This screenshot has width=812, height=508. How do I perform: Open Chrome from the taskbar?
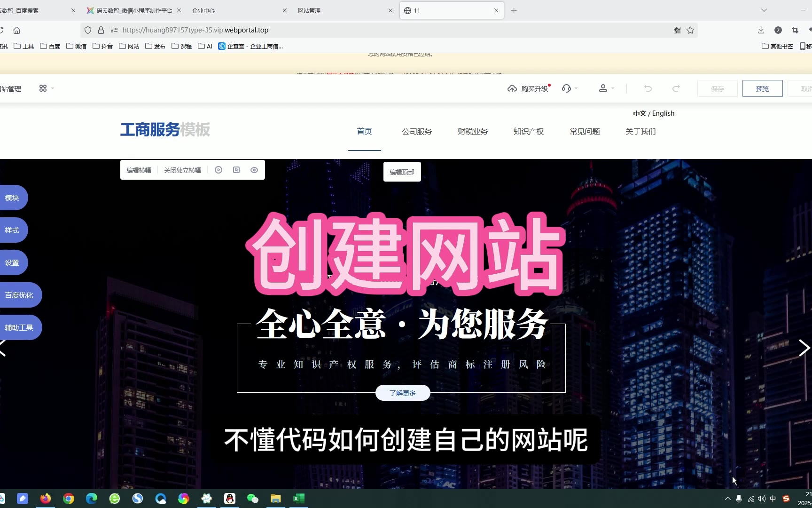(69, 499)
